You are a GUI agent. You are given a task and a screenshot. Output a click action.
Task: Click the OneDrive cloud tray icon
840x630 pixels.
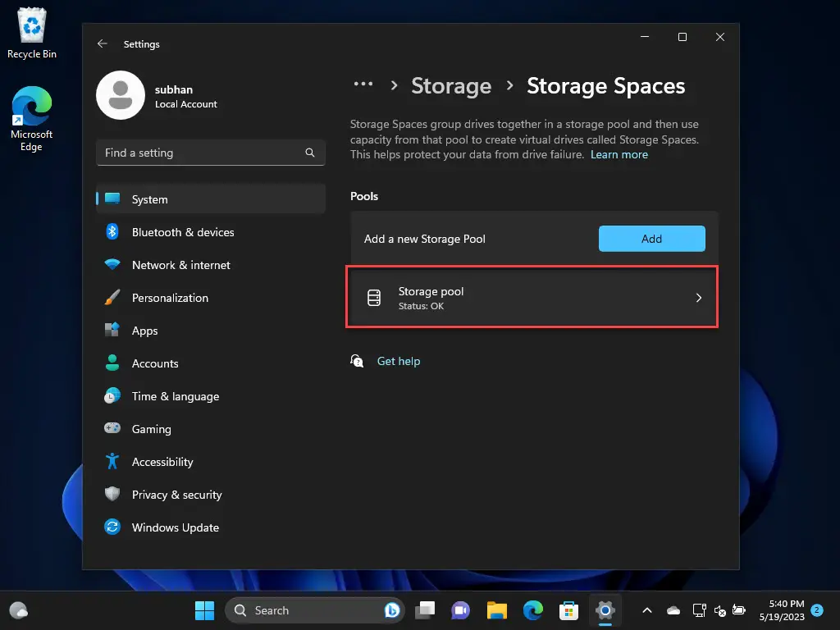pyautogui.click(x=673, y=610)
